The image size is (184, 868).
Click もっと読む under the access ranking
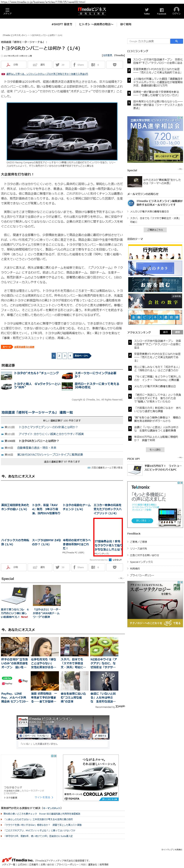[155, 450]
